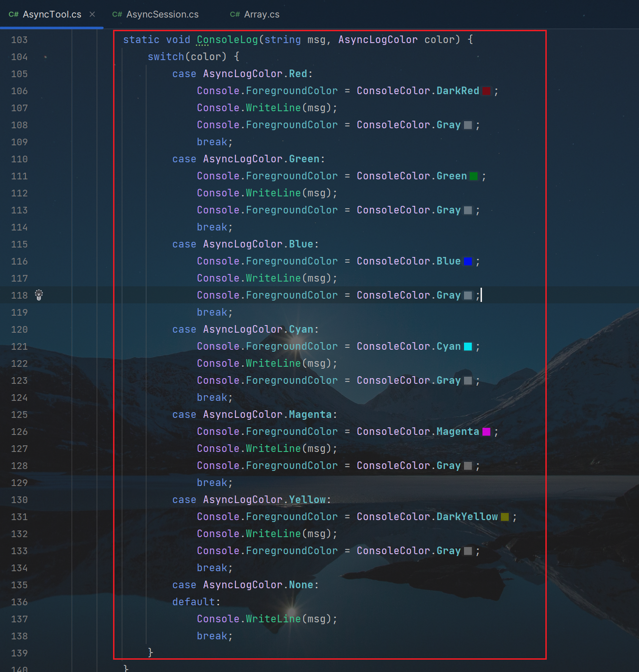Click WriteLine call on line 137
Screen dimensions: 639x672
[x=273, y=619]
